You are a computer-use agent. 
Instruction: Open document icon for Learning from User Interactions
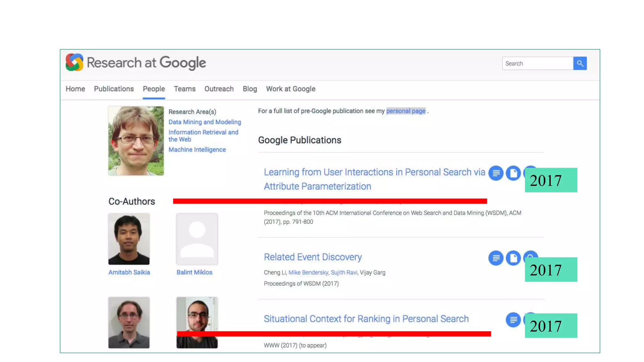513,173
